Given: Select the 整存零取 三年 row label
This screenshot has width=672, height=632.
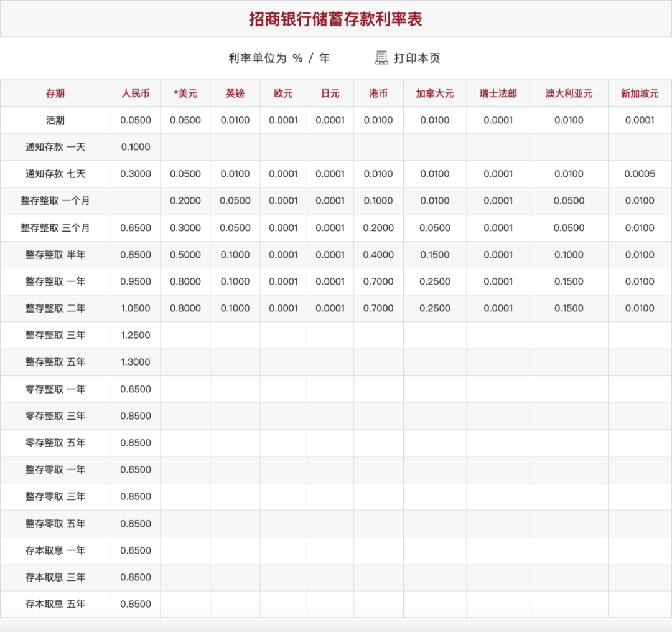Looking at the screenshot, I should coord(55,496).
